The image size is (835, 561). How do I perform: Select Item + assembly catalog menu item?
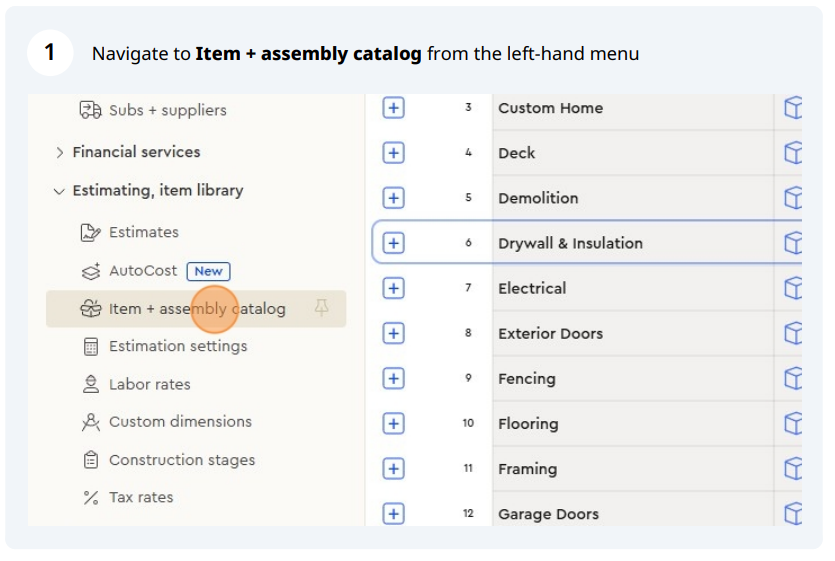(x=196, y=308)
